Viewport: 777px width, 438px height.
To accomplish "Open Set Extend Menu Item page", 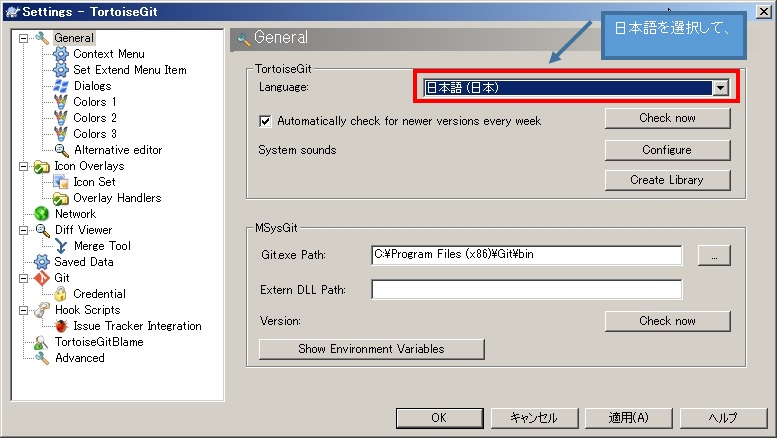I will click(130, 70).
